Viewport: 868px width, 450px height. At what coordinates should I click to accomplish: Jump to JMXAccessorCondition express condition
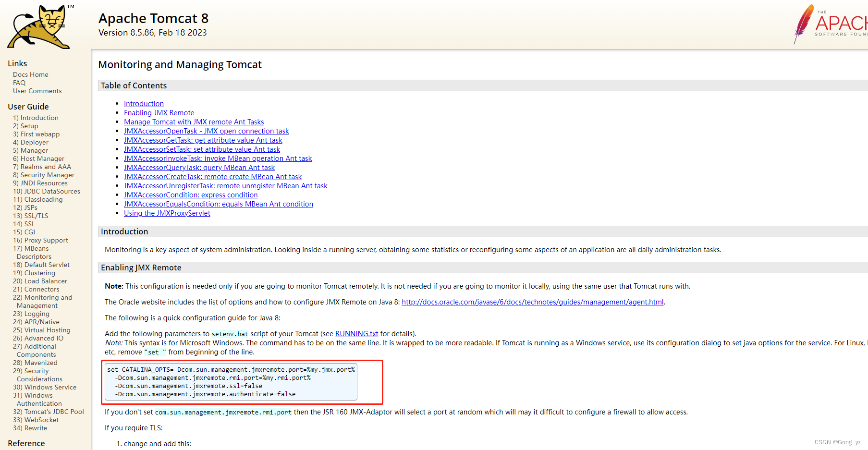[x=191, y=195]
